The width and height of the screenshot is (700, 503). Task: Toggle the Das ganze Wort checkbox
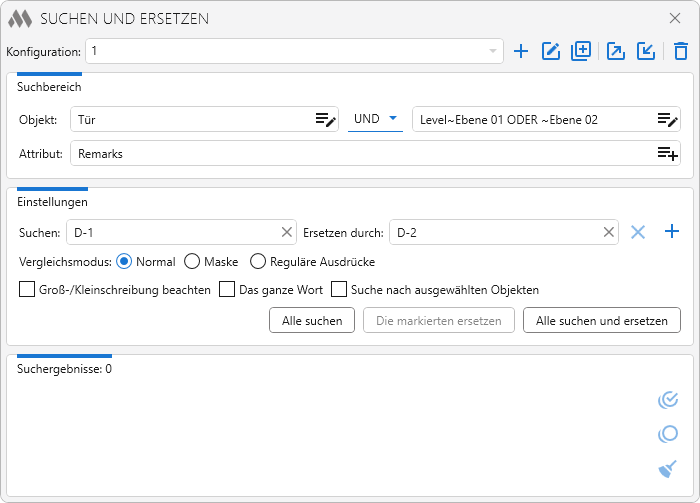tap(226, 290)
